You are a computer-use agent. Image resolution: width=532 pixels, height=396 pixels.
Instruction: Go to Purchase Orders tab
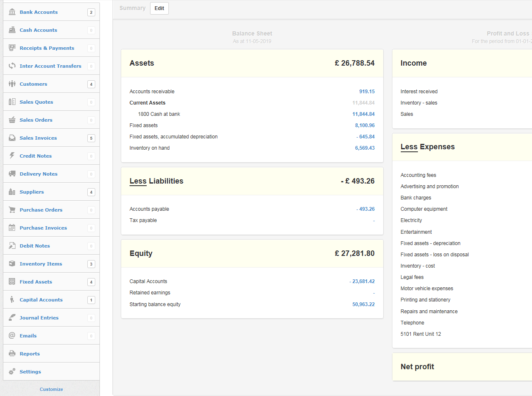pos(51,210)
